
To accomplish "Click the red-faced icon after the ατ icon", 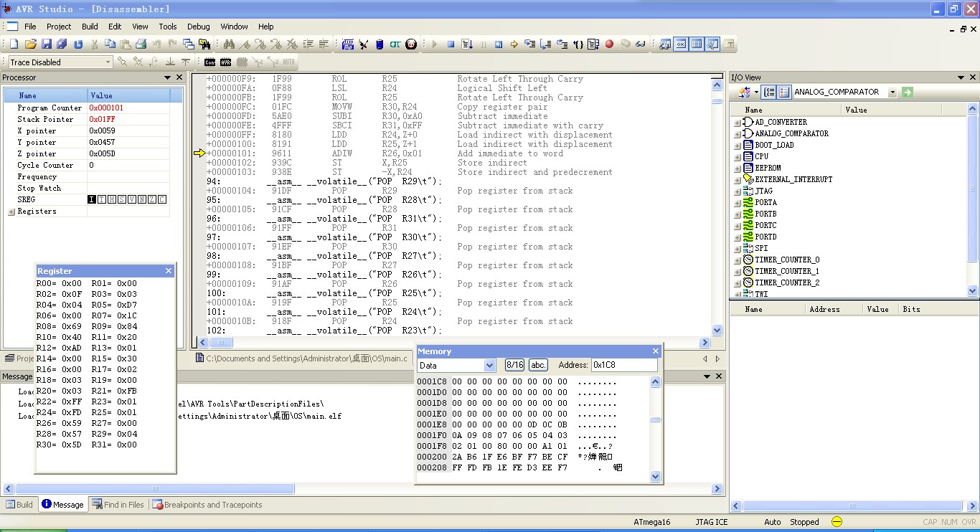I will [411, 44].
